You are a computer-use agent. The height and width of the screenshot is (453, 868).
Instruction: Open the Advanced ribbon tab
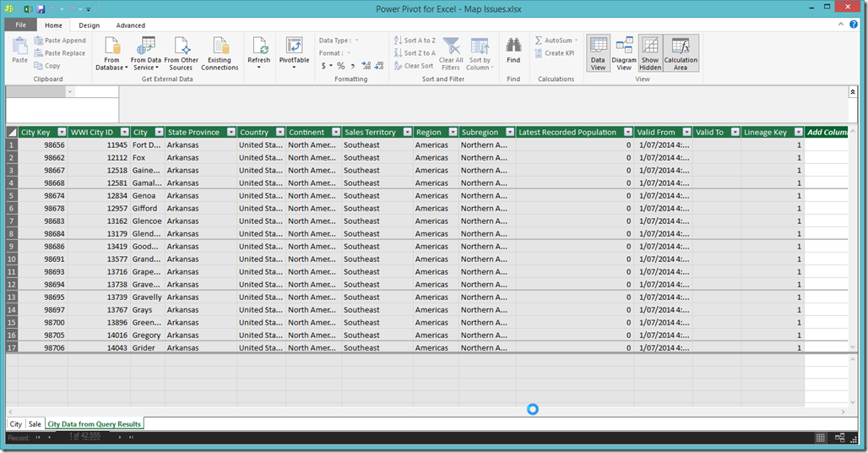tap(131, 25)
